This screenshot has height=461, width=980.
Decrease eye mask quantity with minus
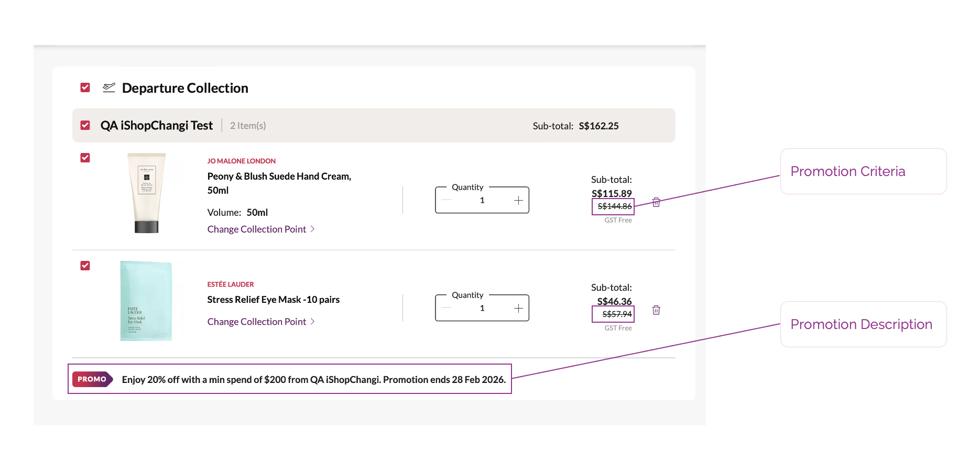pos(447,309)
